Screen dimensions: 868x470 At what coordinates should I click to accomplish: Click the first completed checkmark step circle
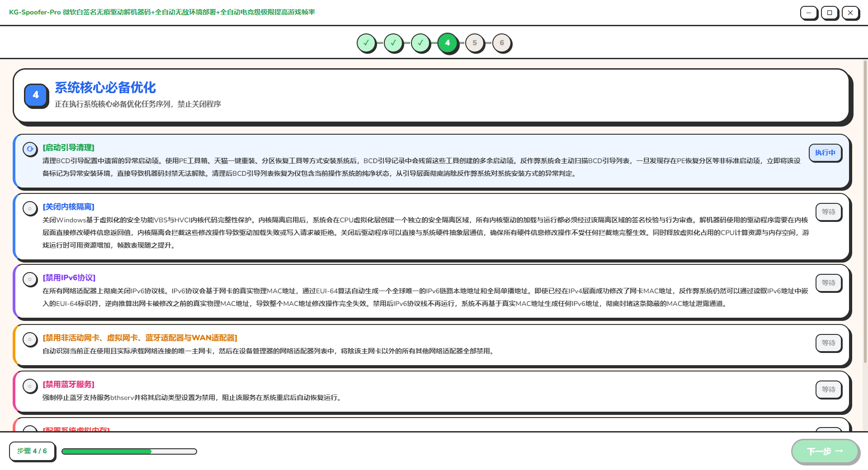(x=366, y=43)
